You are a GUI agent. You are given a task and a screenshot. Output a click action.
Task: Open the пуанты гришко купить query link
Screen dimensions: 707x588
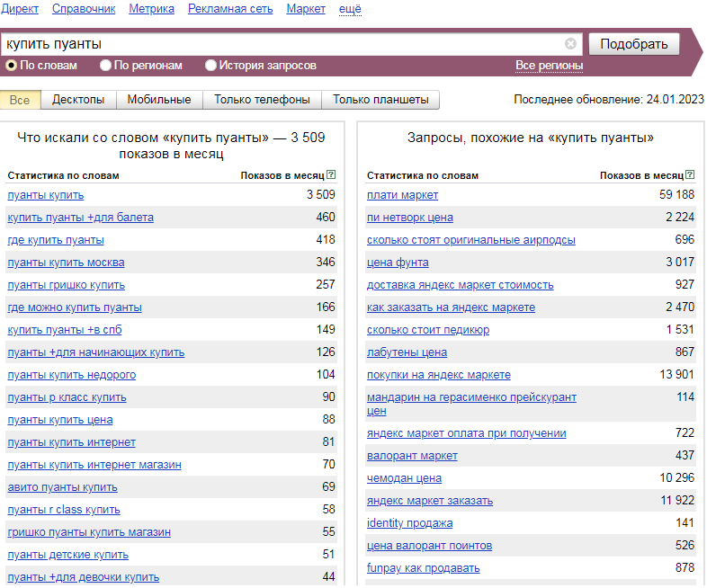[67, 285]
